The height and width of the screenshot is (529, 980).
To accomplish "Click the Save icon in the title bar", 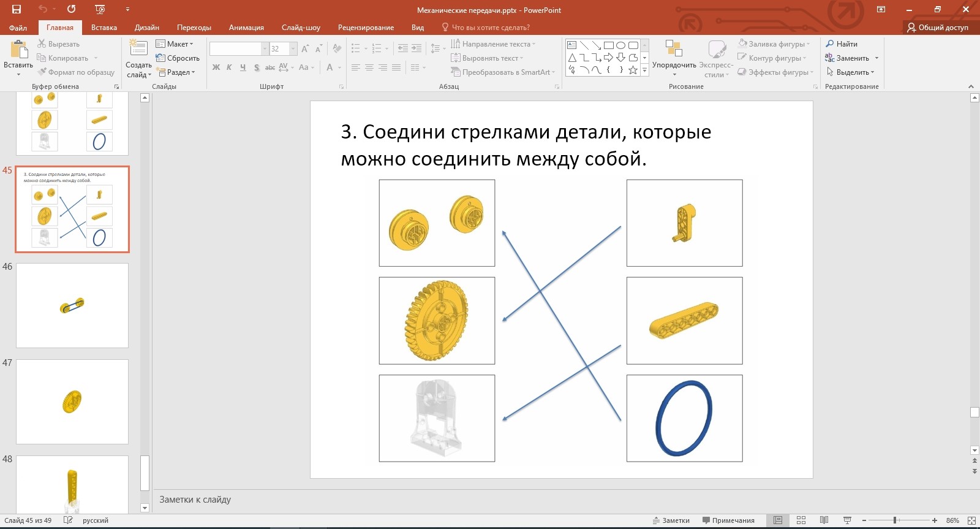I will point(17,9).
